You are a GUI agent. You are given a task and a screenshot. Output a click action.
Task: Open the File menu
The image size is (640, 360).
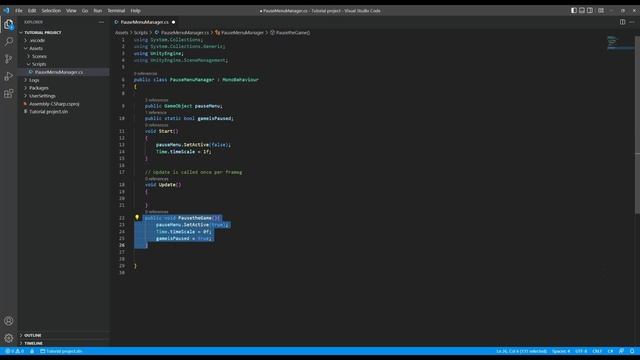tap(19, 11)
